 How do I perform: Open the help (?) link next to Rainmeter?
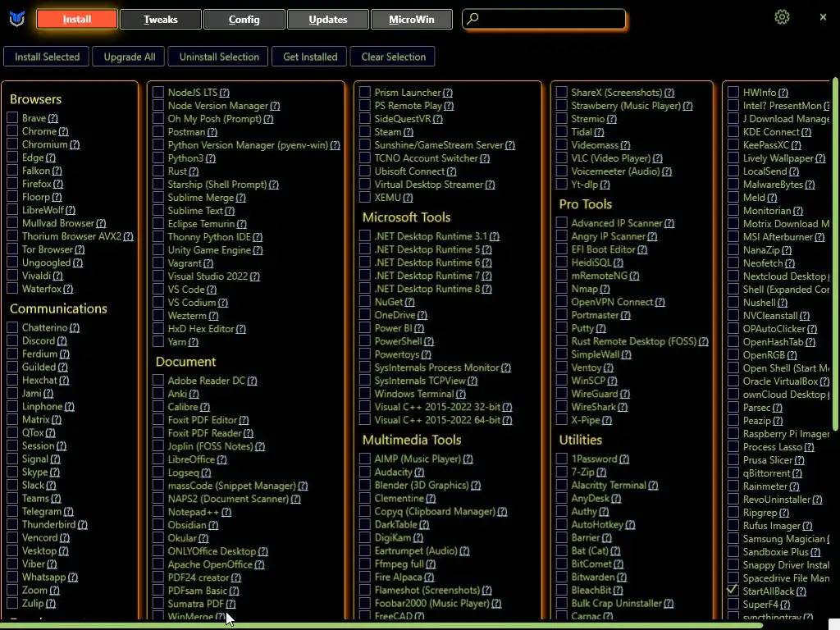click(x=794, y=486)
